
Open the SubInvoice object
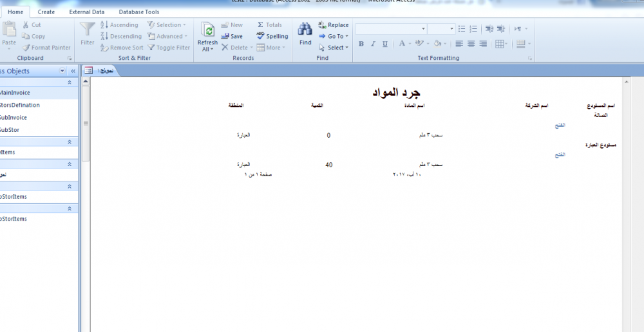pyautogui.click(x=39, y=117)
